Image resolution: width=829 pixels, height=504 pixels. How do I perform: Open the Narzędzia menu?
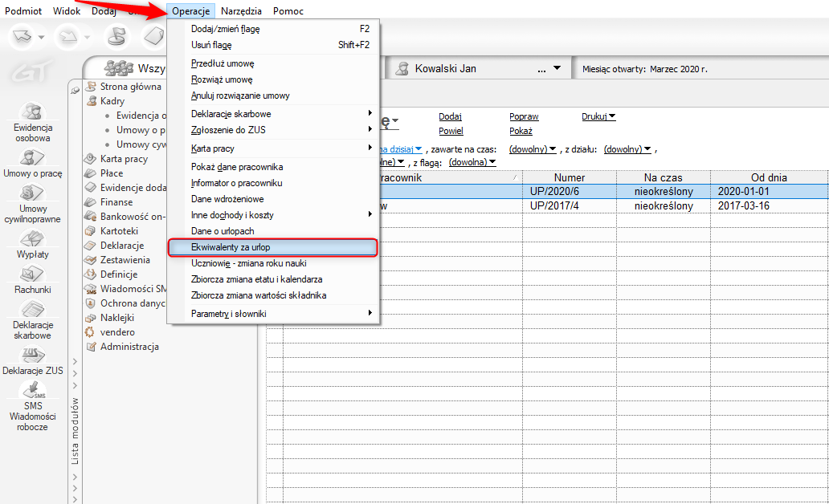click(x=241, y=10)
